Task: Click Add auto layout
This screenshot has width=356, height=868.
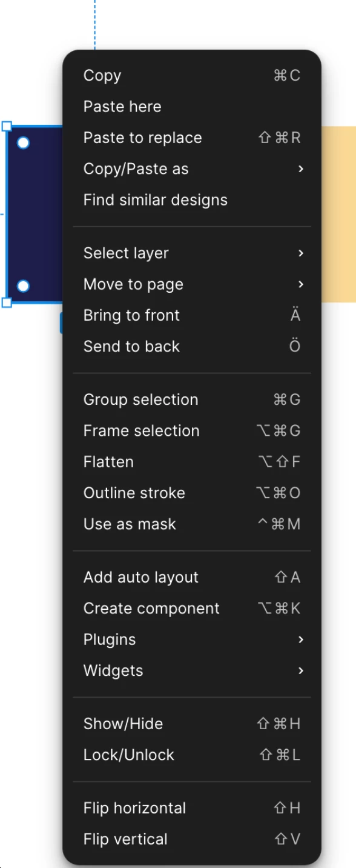Action: 192,578
